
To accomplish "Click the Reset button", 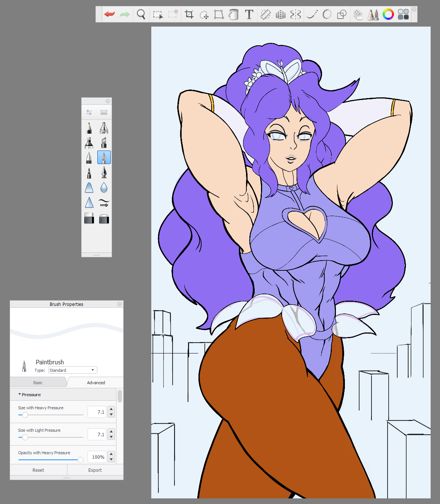I will pos(38,470).
